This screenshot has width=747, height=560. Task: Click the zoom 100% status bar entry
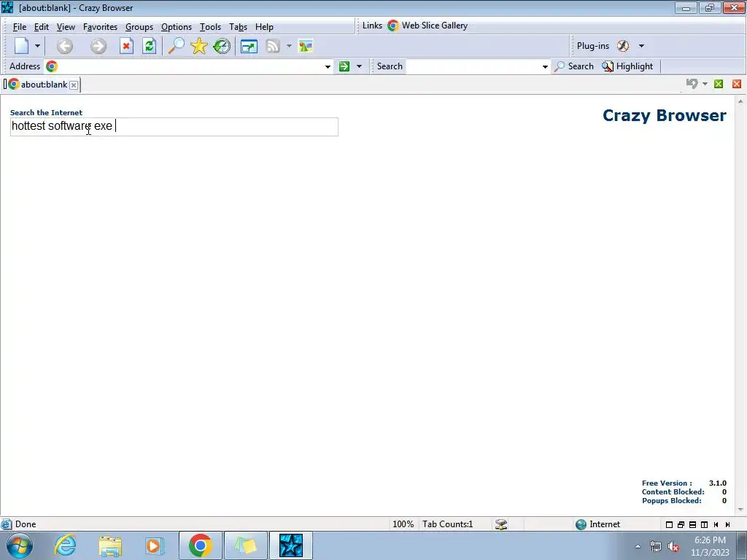click(403, 524)
